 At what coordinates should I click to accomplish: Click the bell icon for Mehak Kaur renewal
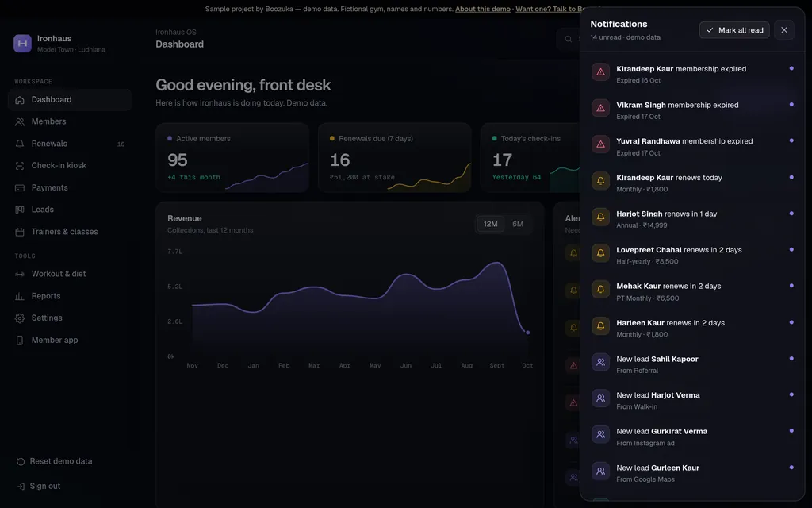point(601,289)
